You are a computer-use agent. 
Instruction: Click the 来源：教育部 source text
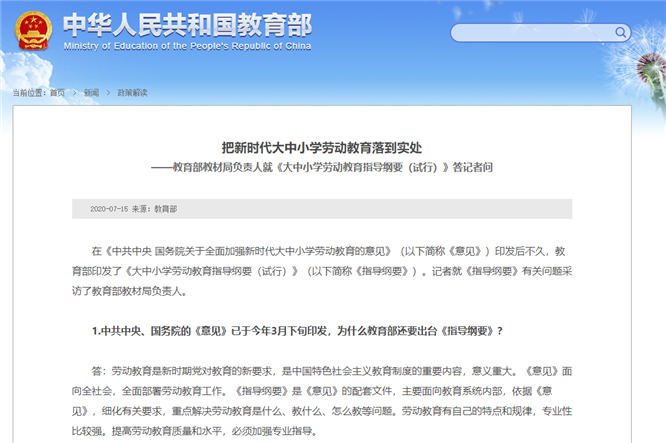(x=154, y=209)
